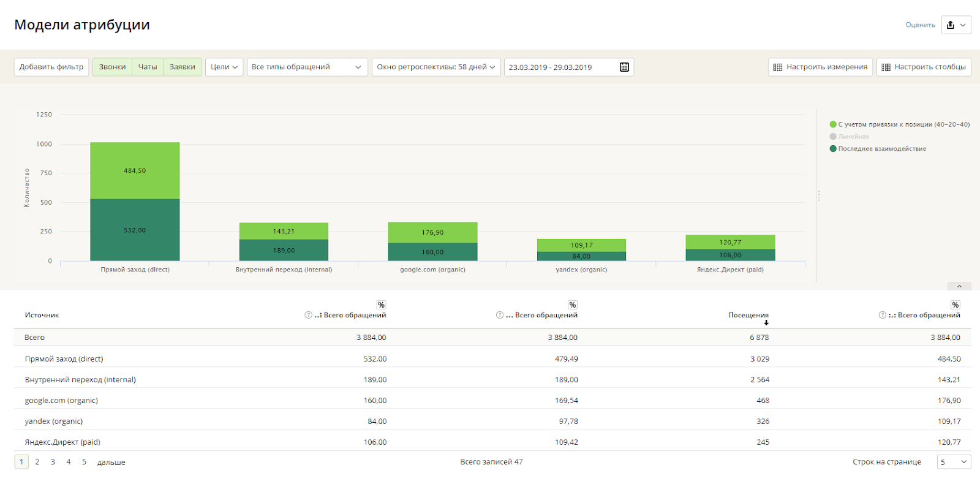Click the dark green bar segment labeled 532,00
The image size is (980, 484).
pos(135,230)
